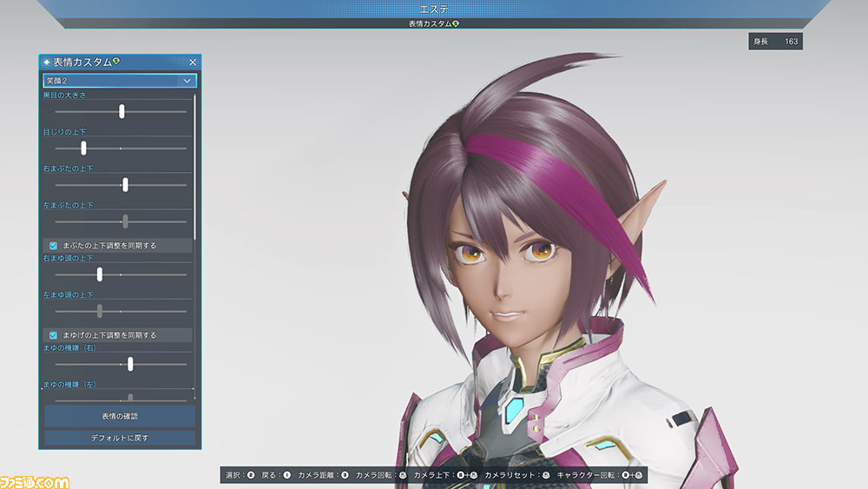Viewport: 868px width, 489px height.
Task: Click the カメラリセット control hint icon
Action: (546, 475)
